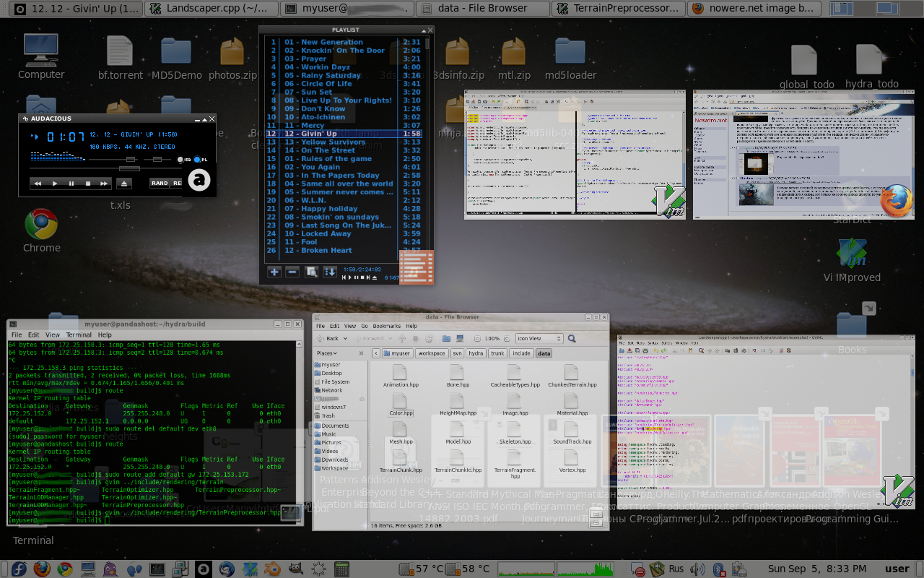Click the Home folder icon in File Browser toolbar

(446, 338)
